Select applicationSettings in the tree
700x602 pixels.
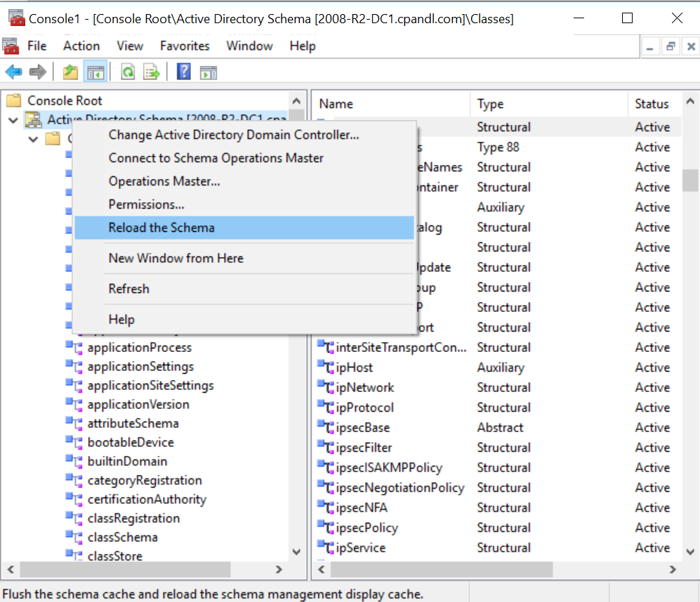(x=140, y=367)
